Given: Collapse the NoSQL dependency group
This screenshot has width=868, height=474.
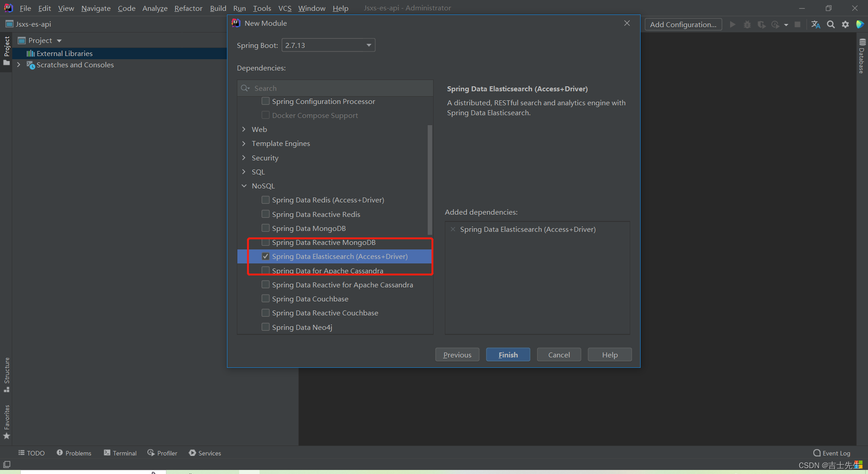Looking at the screenshot, I should point(244,186).
